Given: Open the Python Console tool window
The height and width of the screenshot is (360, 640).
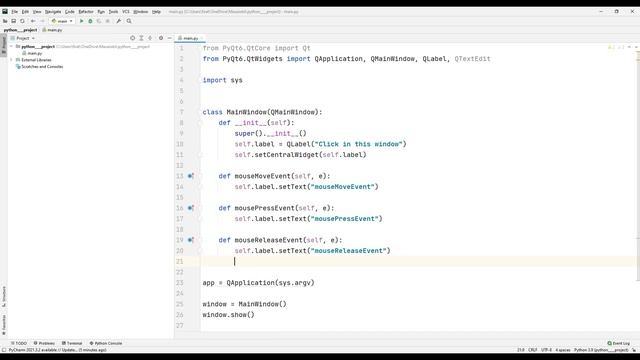Looking at the screenshot, I should [x=106, y=343].
